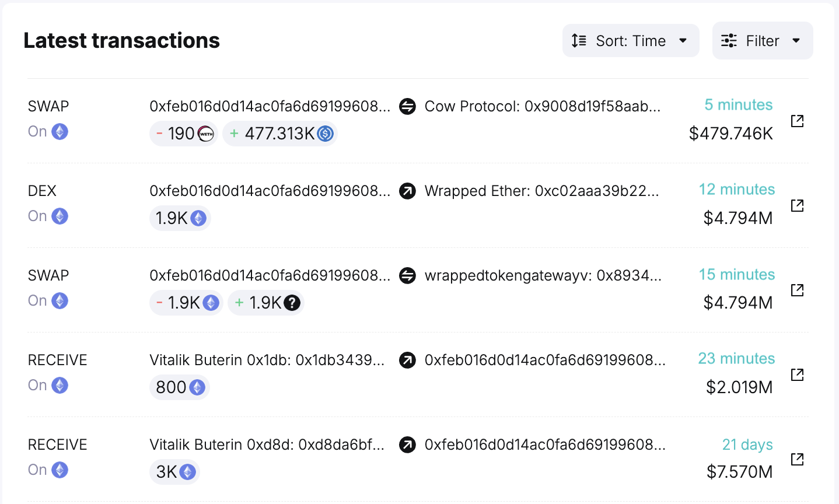This screenshot has height=504, width=839.
Task: Select the SWAP label on the first transaction
Action: coord(48,106)
